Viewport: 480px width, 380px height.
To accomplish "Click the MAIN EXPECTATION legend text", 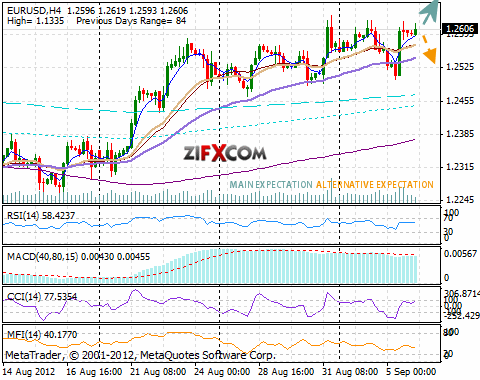I will click(271, 185).
